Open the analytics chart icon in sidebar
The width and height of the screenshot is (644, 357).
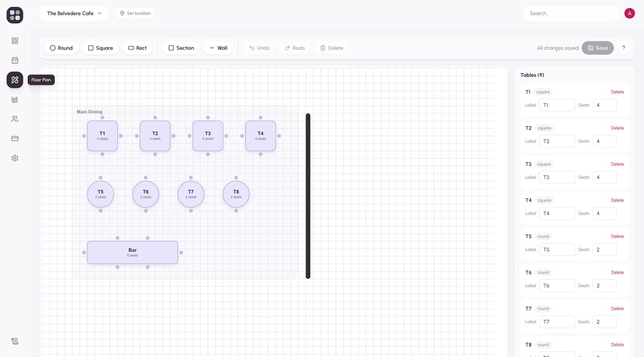click(x=15, y=99)
